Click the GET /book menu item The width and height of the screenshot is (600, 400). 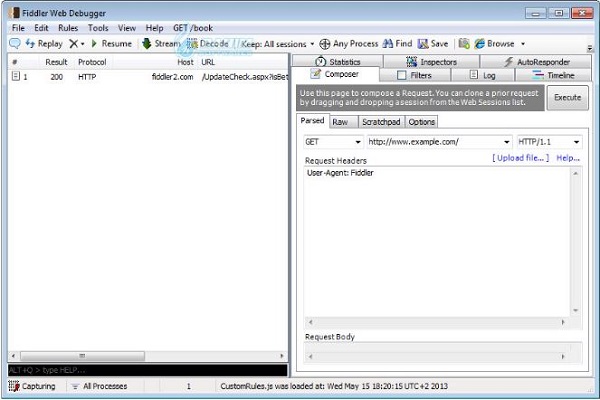click(x=193, y=28)
